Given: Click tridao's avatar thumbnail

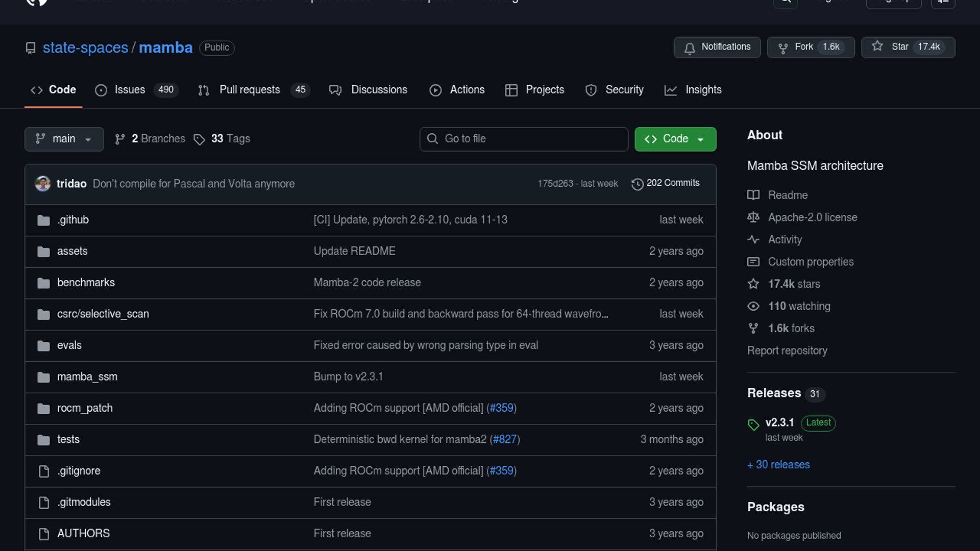Looking at the screenshot, I should coord(43,184).
